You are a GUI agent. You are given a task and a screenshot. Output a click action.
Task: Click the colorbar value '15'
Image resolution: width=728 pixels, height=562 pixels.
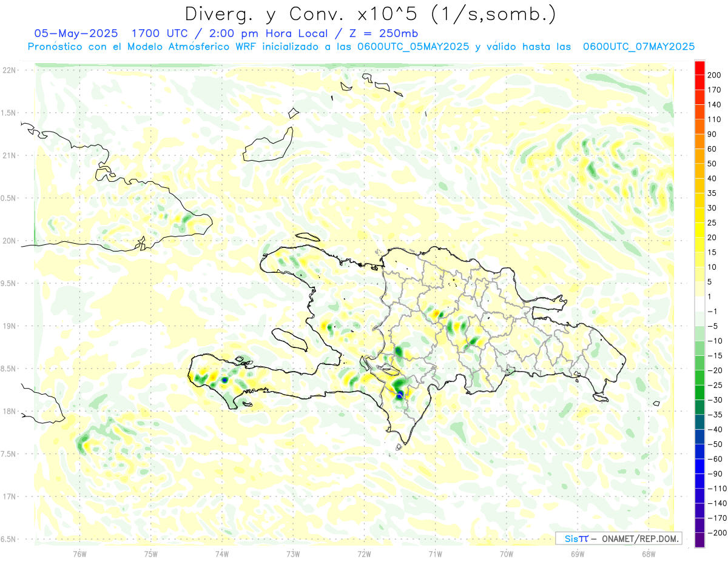tap(712, 253)
